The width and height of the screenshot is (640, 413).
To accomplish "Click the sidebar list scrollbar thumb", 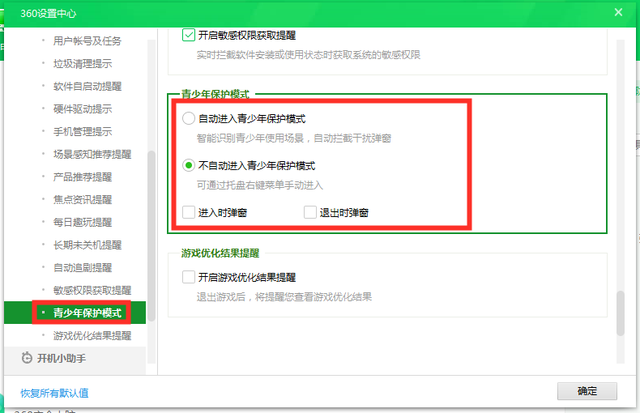I will coord(151,236).
